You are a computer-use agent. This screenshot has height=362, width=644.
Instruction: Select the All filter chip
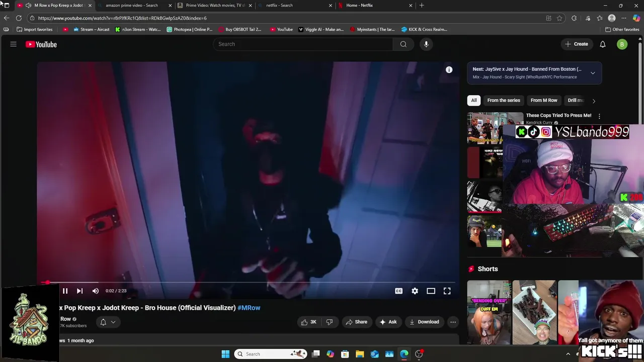473,100
